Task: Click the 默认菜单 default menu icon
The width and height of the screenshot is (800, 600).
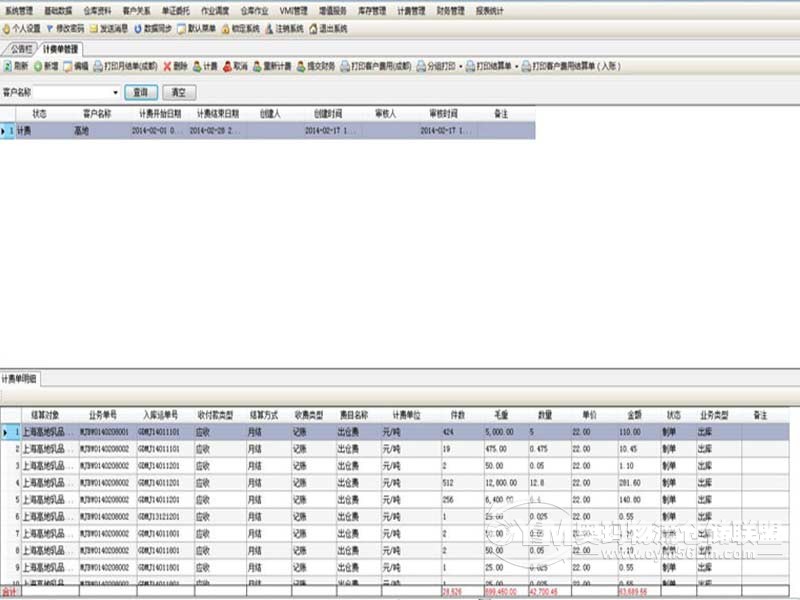Action: (182, 29)
